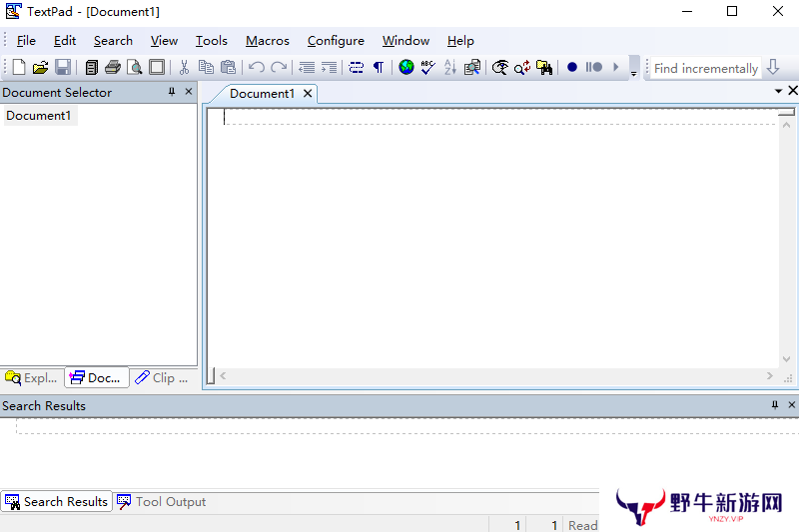The width and height of the screenshot is (799, 532).
Task: Click the Redo arrow icon
Action: pos(279,67)
